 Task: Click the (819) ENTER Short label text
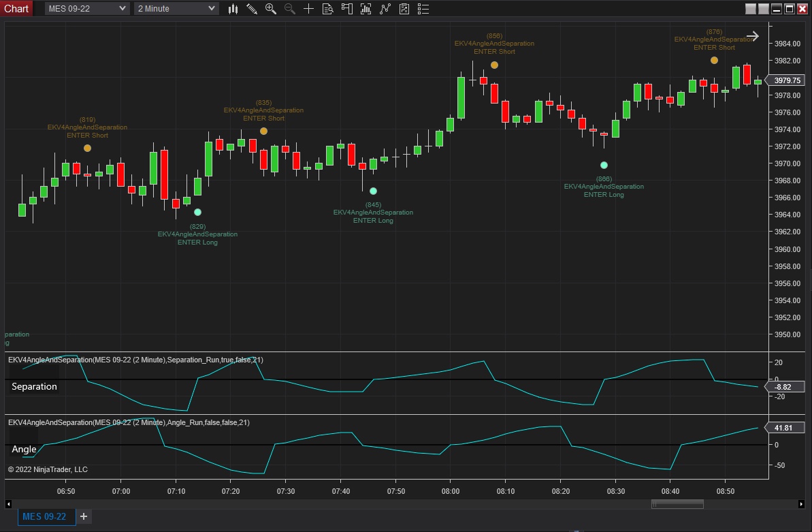coord(88,127)
